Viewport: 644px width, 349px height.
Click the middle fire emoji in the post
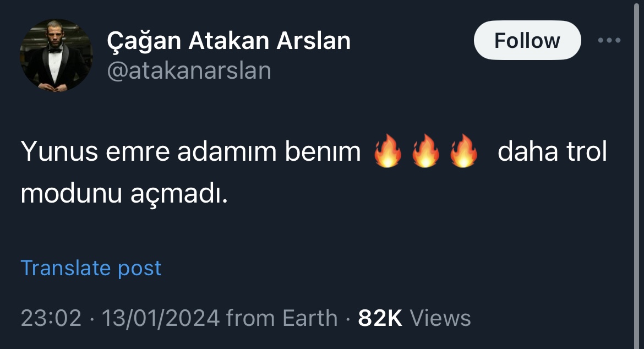425,151
